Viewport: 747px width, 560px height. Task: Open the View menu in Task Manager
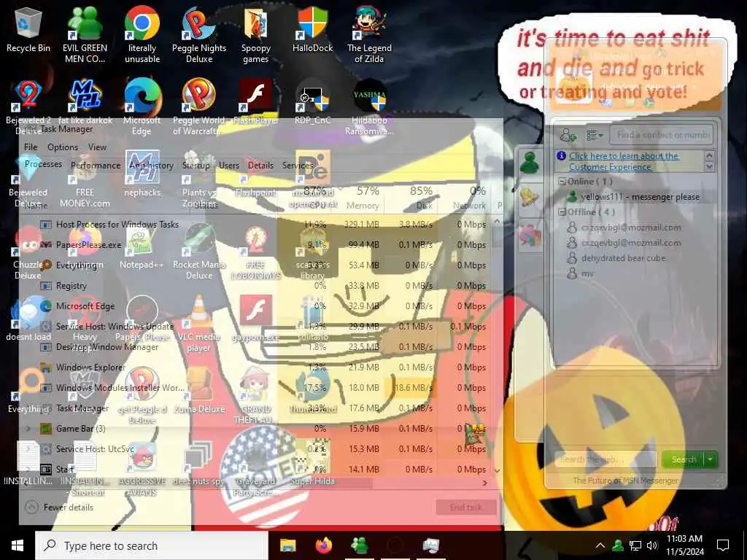click(x=97, y=147)
